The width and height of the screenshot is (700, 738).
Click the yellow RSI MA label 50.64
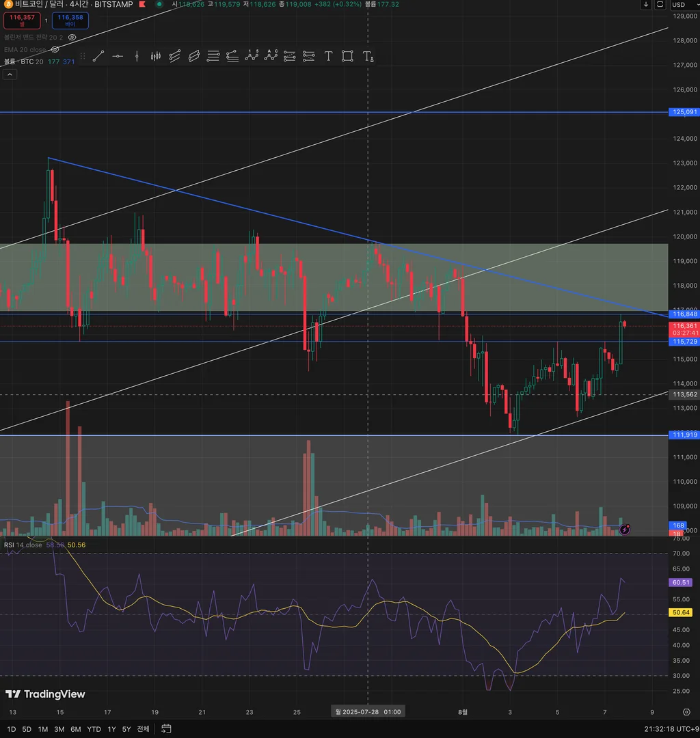[x=681, y=613]
